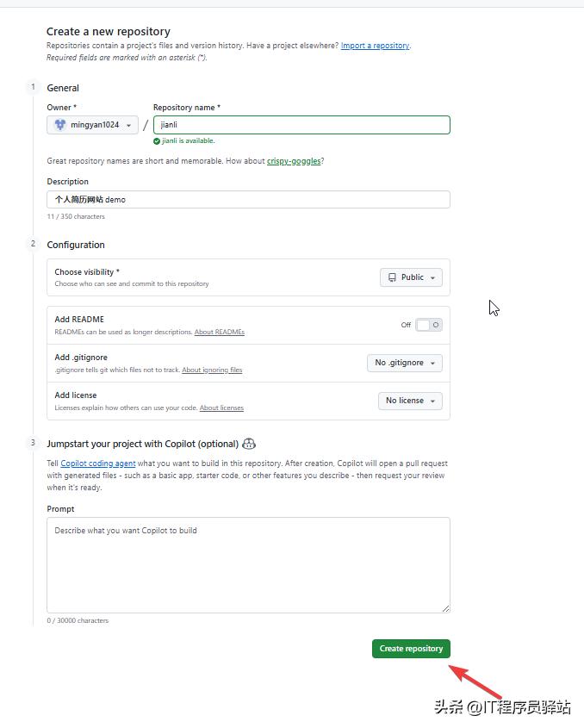
Task: Use the suggested crispy-goggles name link
Action: 294,161
